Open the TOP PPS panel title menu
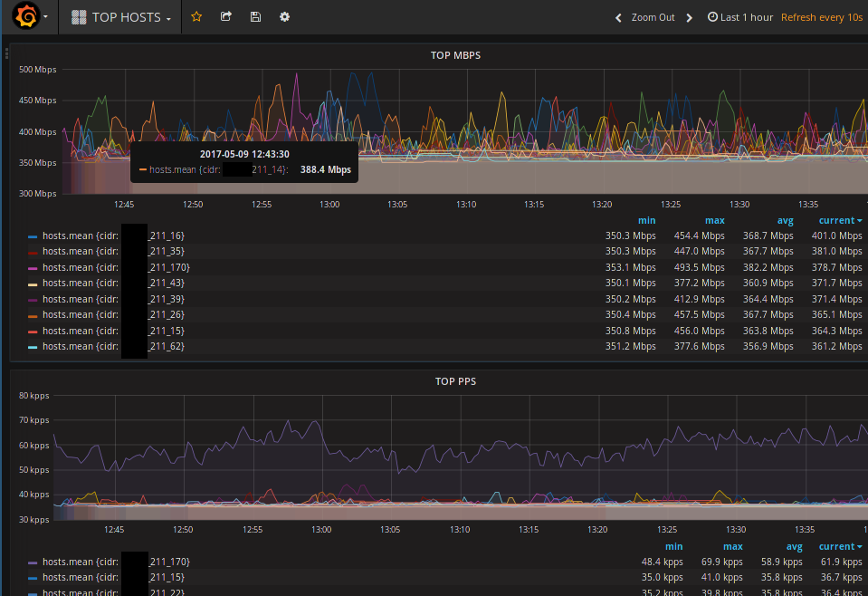868x596 pixels. tap(455, 381)
